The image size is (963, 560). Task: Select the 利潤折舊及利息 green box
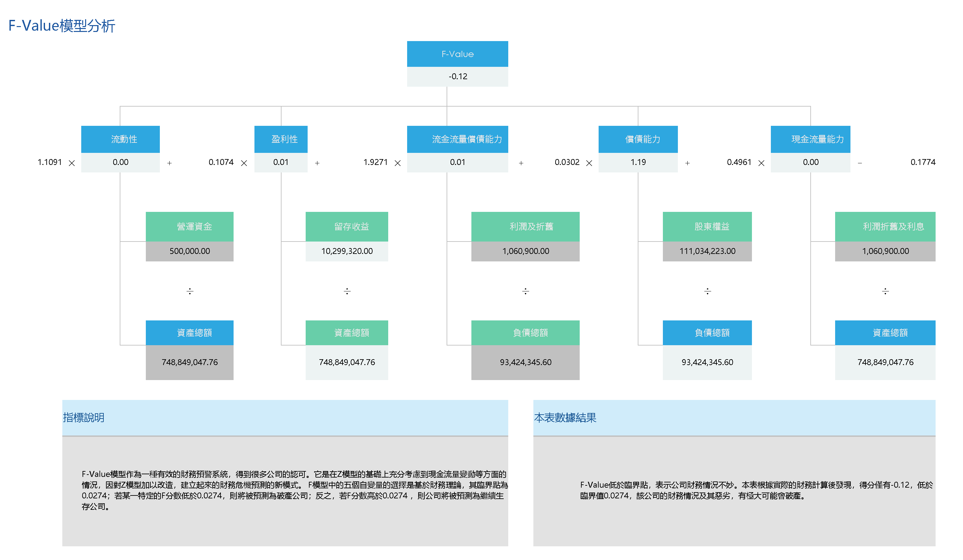(x=885, y=227)
